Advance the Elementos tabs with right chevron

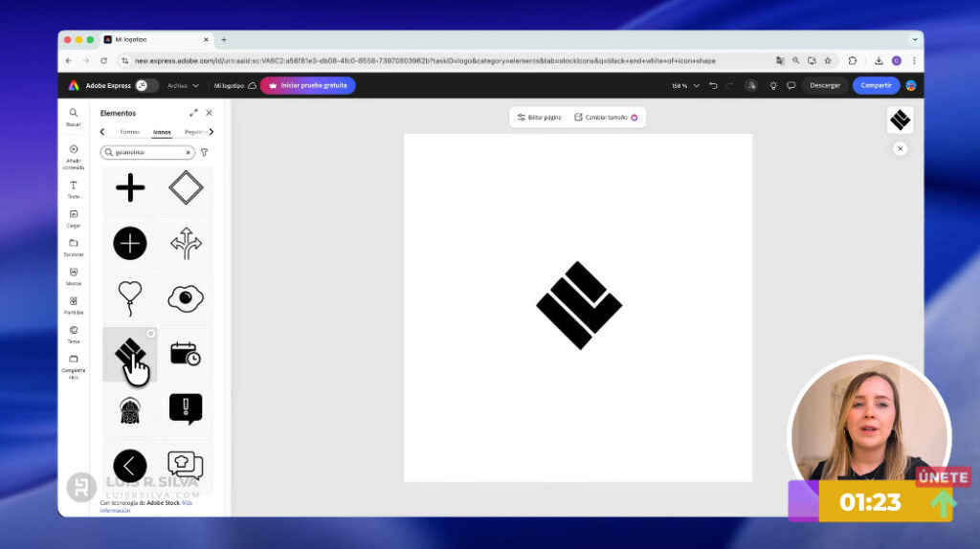coord(212,132)
